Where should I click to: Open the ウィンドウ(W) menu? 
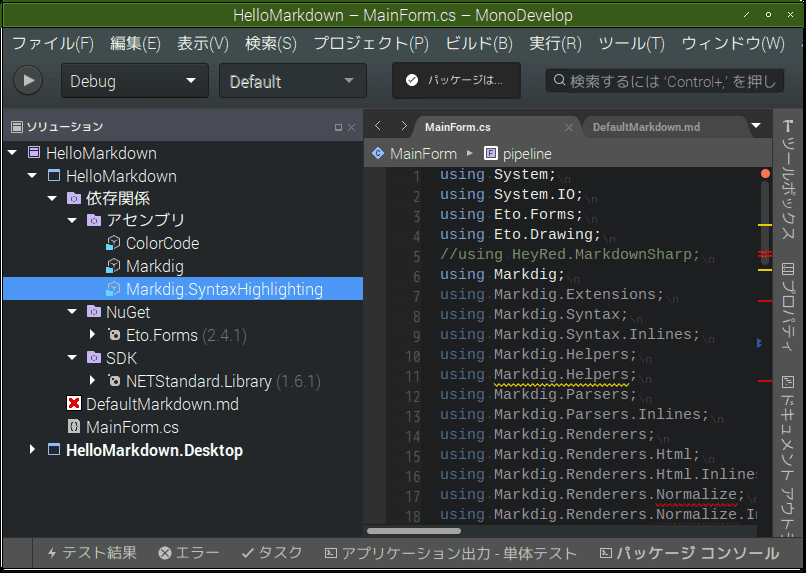click(733, 43)
